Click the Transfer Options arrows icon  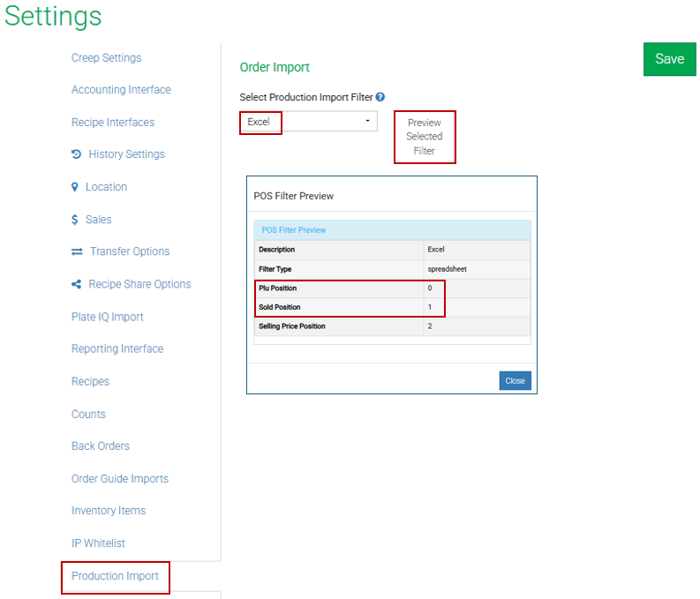tap(77, 252)
